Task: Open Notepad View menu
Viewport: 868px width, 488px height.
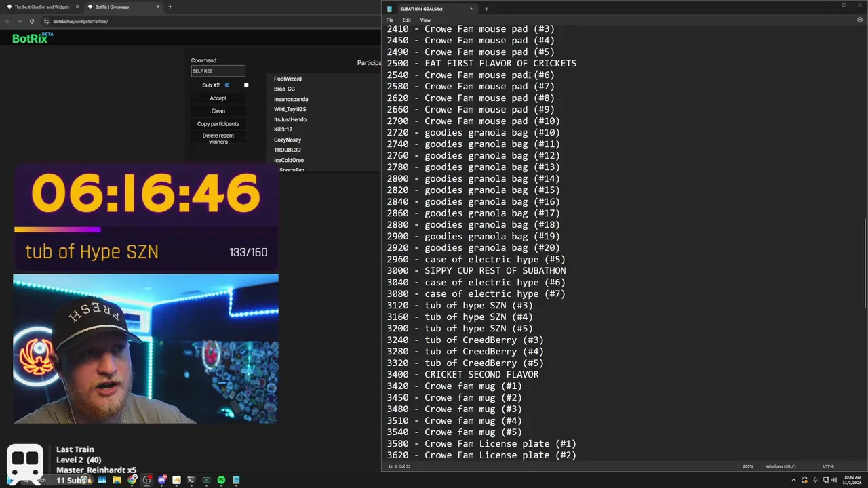Action: pos(425,20)
